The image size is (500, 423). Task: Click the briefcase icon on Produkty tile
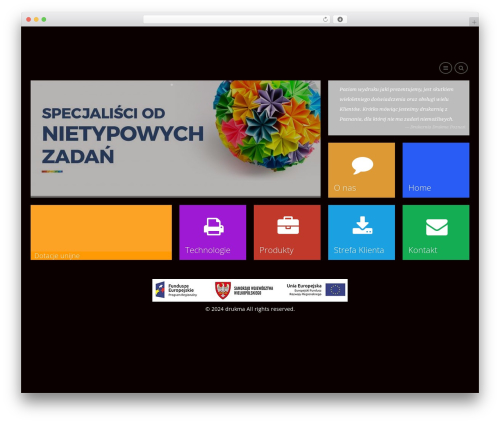coord(288,225)
